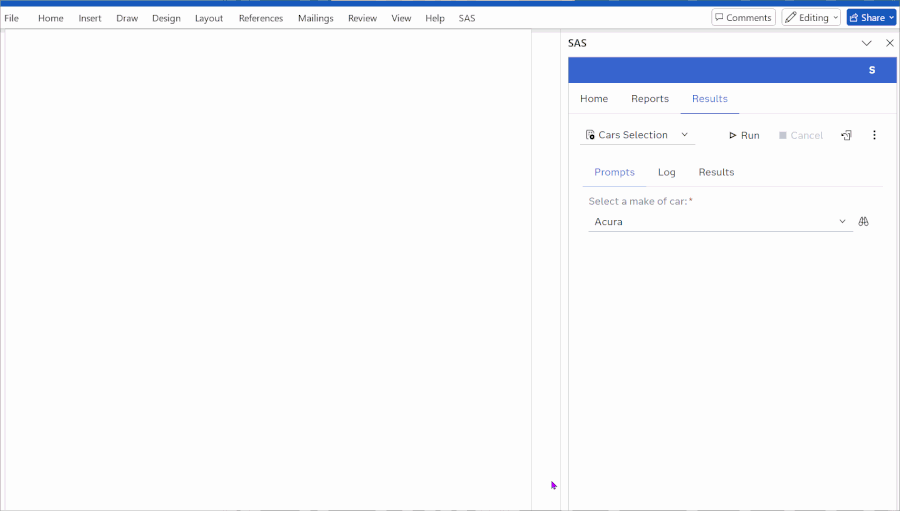900x511 pixels.
Task: Click the S user avatar
Action: (x=872, y=70)
